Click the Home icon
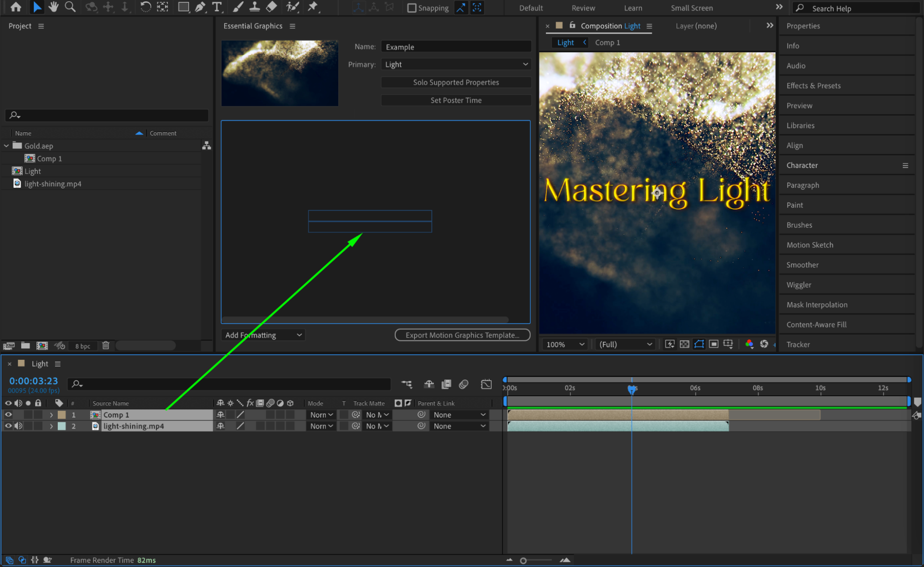924x567 pixels. coord(16,7)
